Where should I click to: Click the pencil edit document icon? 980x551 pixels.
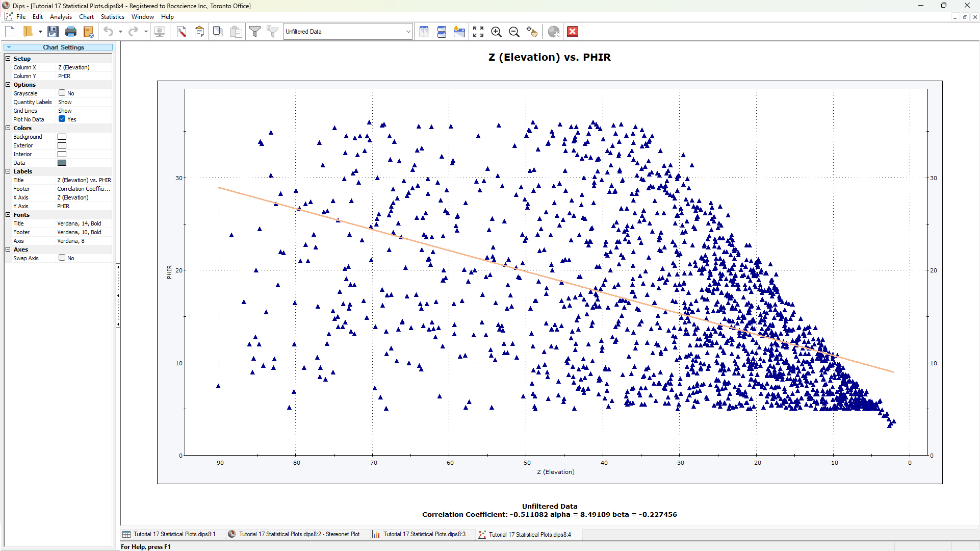182,32
